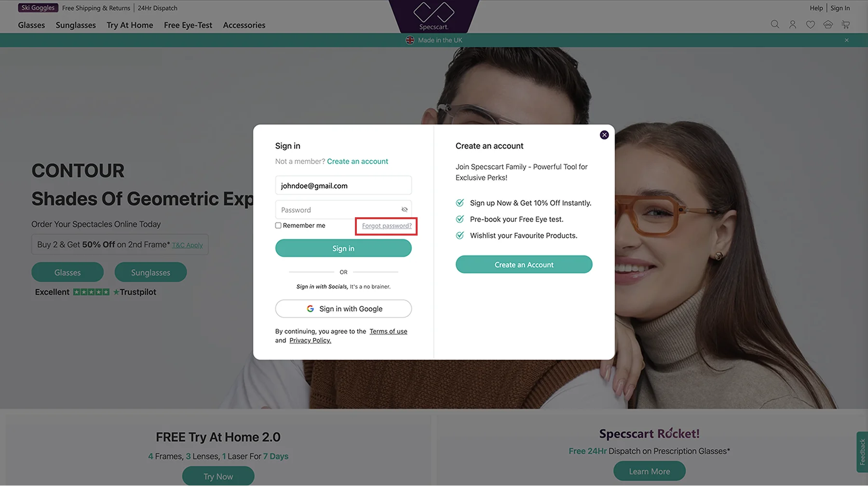The width and height of the screenshot is (868, 486).
Task: Open the Glasses menu
Action: 31,25
